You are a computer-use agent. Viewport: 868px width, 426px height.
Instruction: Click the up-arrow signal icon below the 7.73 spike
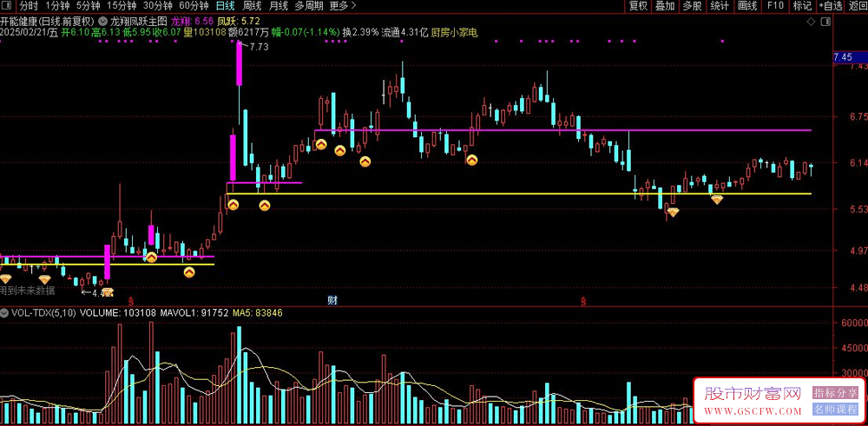pos(233,205)
